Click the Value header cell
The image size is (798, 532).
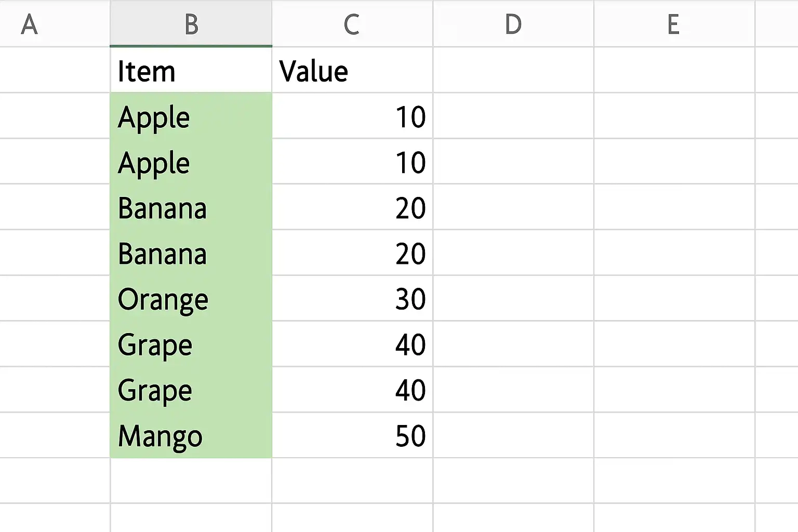[352, 70]
